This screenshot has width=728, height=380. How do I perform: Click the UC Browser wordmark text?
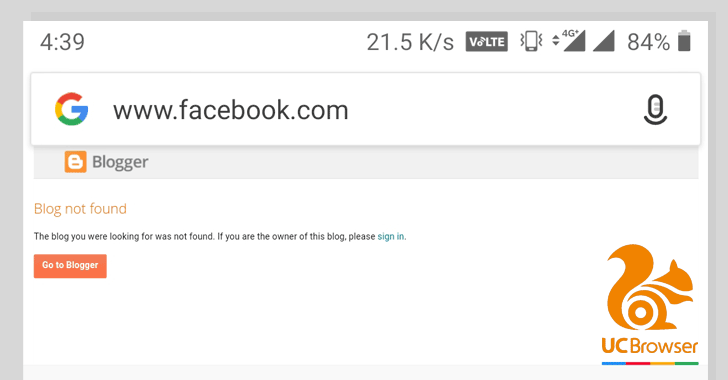coord(650,346)
